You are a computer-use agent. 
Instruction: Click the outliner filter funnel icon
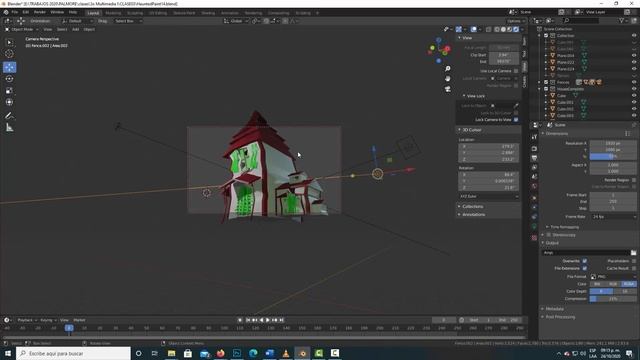click(x=622, y=20)
